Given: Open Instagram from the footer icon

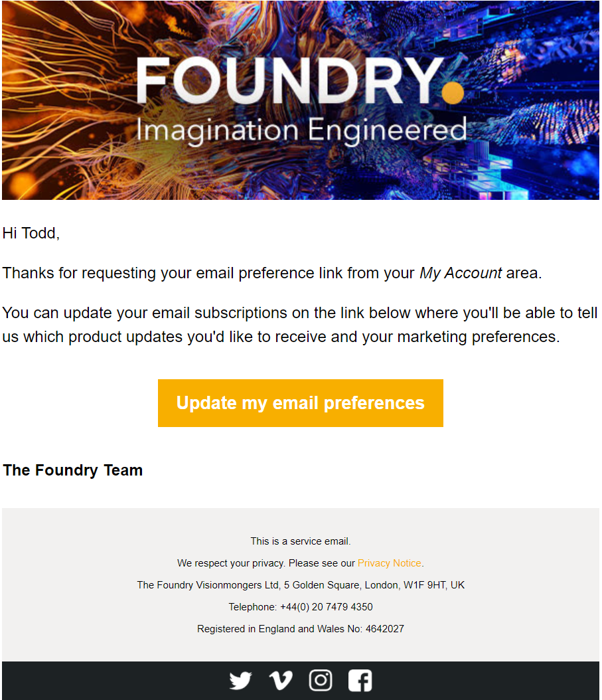Looking at the screenshot, I should point(320,680).
